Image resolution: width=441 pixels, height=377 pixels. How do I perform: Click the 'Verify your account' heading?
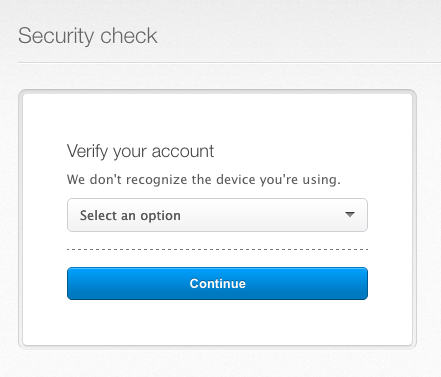coord(140,152)
